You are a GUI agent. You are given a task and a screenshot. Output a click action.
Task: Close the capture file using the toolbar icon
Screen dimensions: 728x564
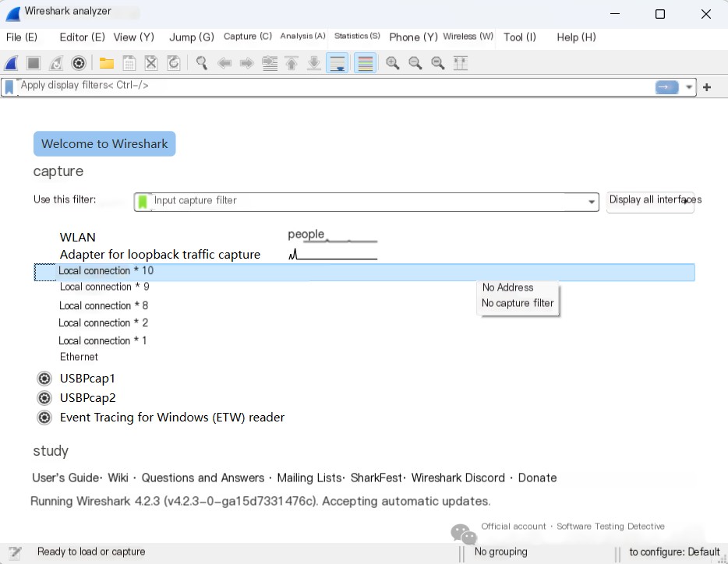tap(151, 62)
